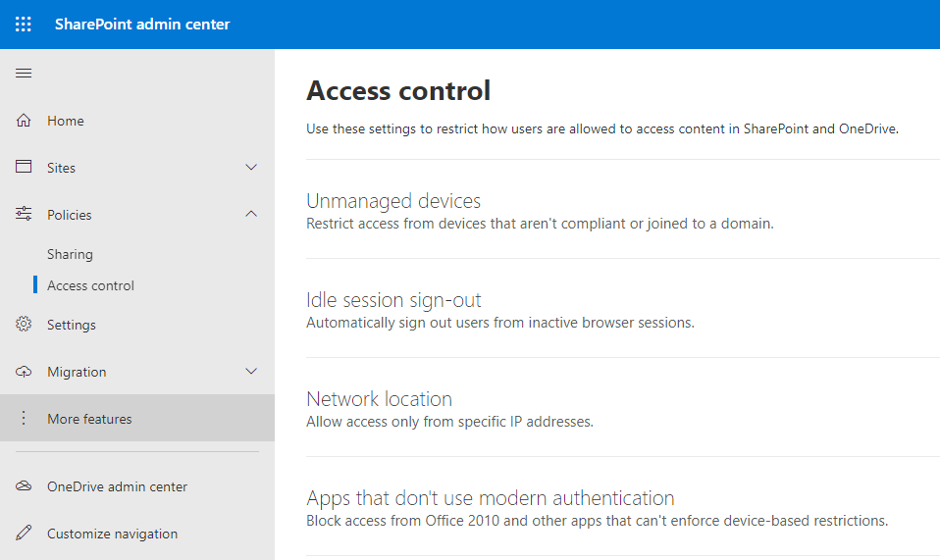
Task: Select Sites in the left navigation
Action: click(61, 168)
